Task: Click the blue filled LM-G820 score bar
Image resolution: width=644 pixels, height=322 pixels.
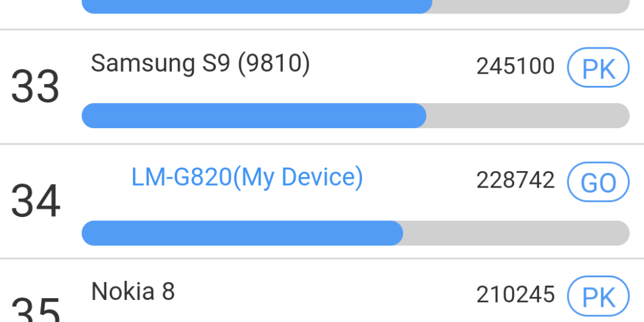Action: coord(242,233)
